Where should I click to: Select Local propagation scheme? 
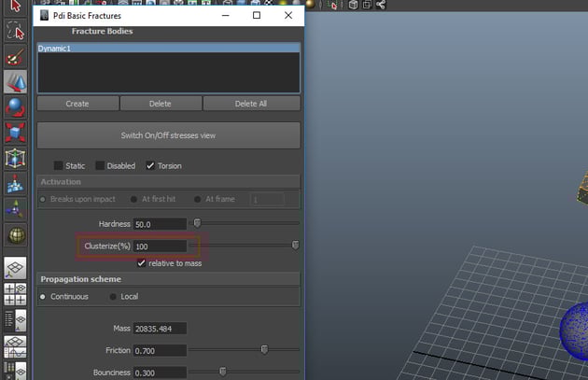pos(114,297)
